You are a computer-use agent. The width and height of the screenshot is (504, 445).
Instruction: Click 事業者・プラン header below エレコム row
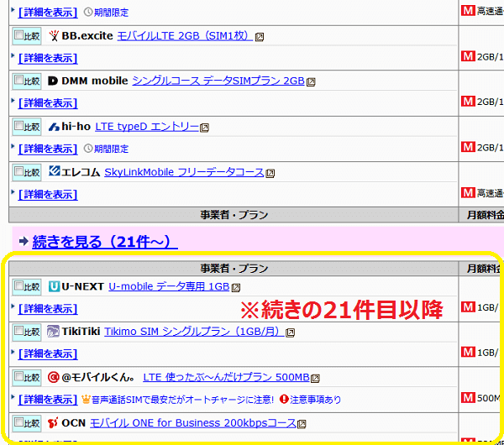click(x=234, y=215)
